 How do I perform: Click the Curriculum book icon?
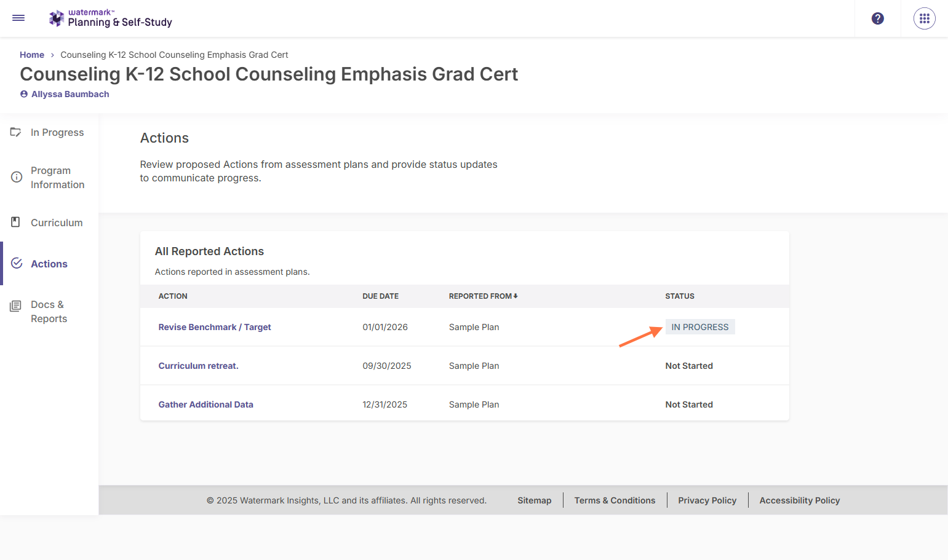[x=16, y=222]
